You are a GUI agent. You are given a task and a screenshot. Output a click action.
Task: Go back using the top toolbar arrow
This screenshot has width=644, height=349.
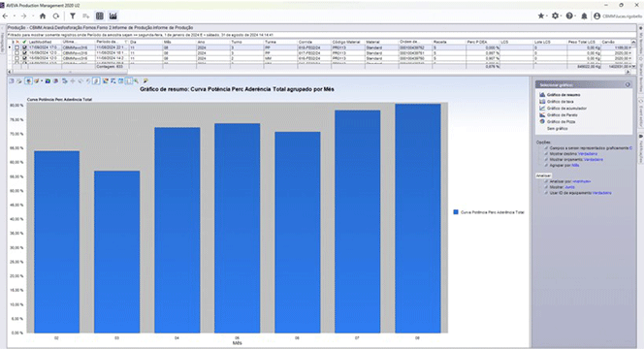point(6,16)
